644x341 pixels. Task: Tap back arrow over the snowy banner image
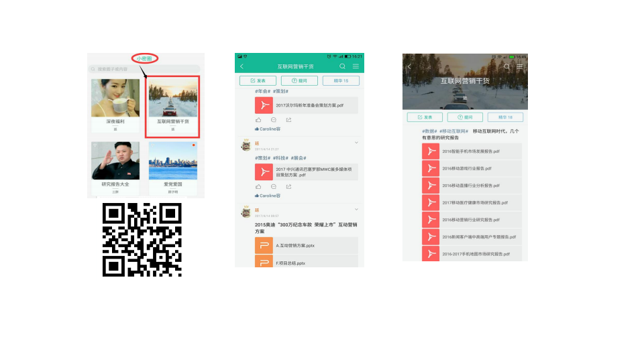(x=409, y=66)
